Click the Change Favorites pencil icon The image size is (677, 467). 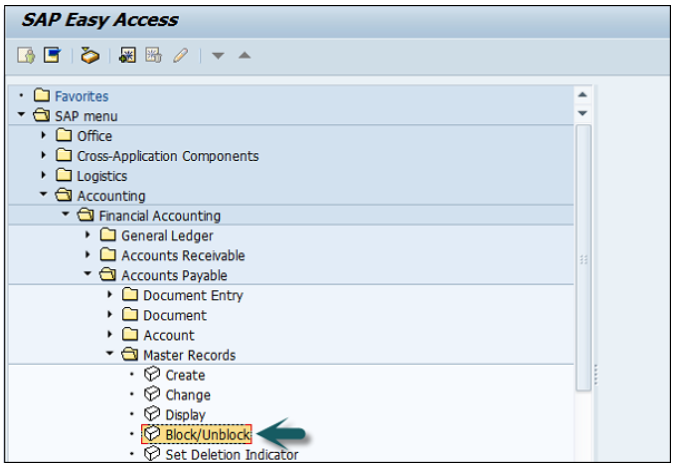pyautogui.click(x=180, y=55)
